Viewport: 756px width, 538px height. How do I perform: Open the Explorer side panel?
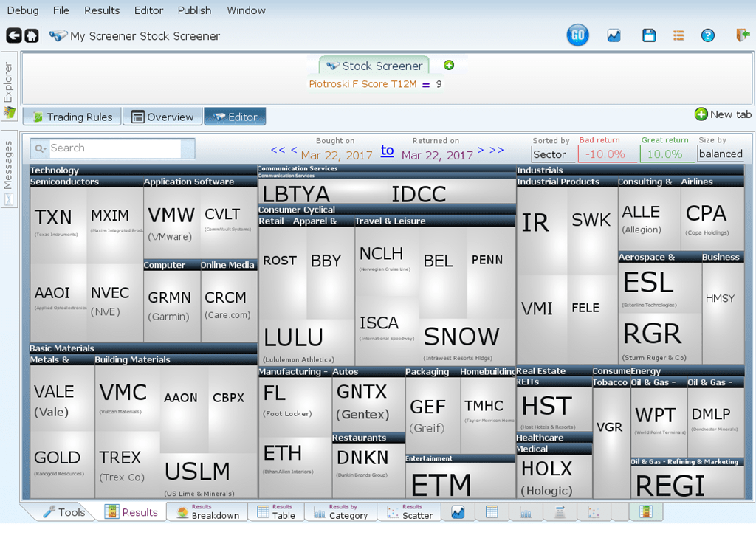click(x=8, y=86)
